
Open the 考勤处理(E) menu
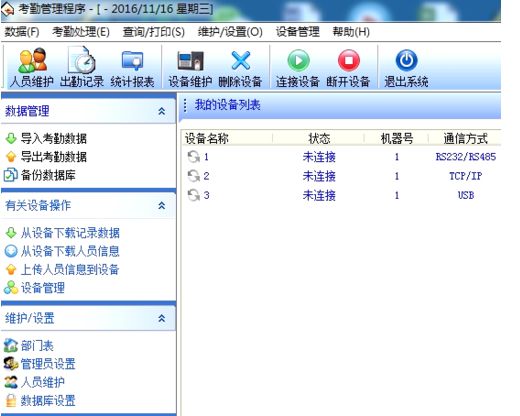coord(81,32)
